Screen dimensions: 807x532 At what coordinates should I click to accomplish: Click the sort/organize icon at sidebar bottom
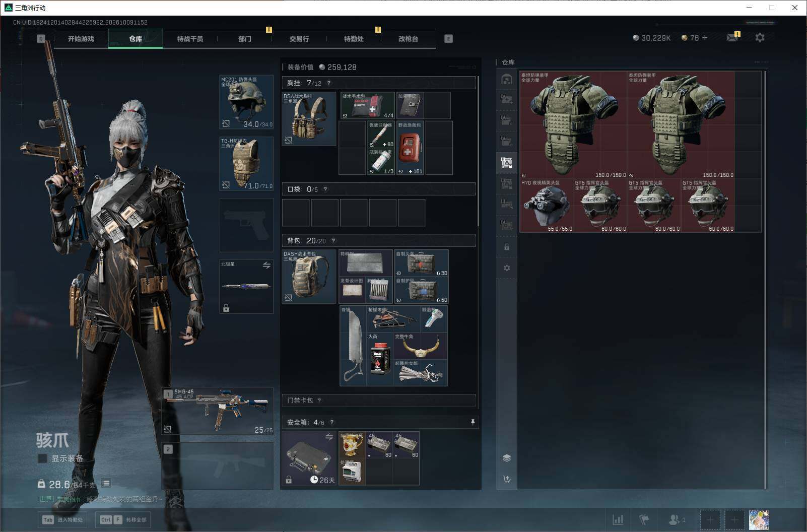coord(507,479)
